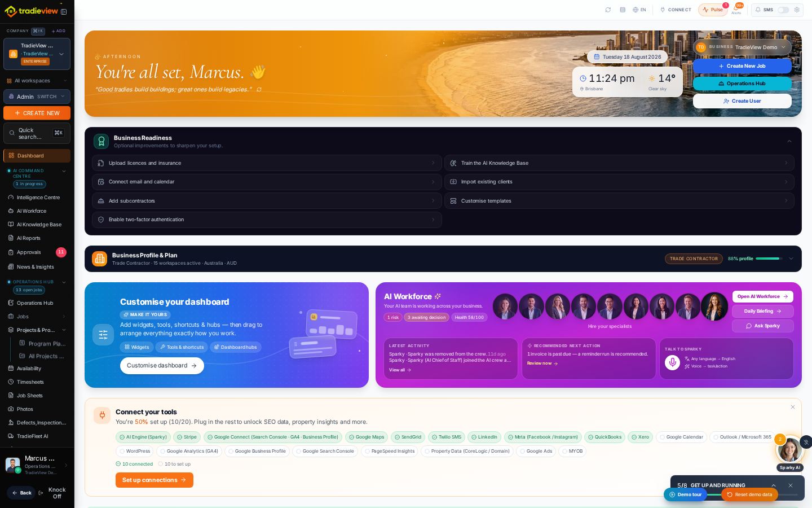Click the Job Sheets icon
Image resolution: width=812 pixels, height=508 pixels.
(x=11, y=396)
